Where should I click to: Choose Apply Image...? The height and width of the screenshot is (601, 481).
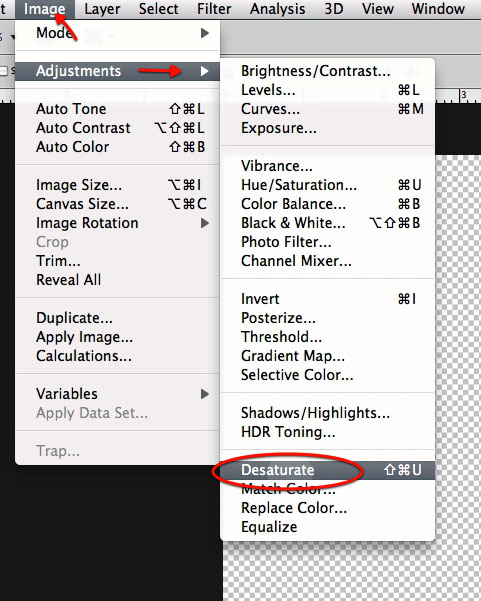click(117, 337)
